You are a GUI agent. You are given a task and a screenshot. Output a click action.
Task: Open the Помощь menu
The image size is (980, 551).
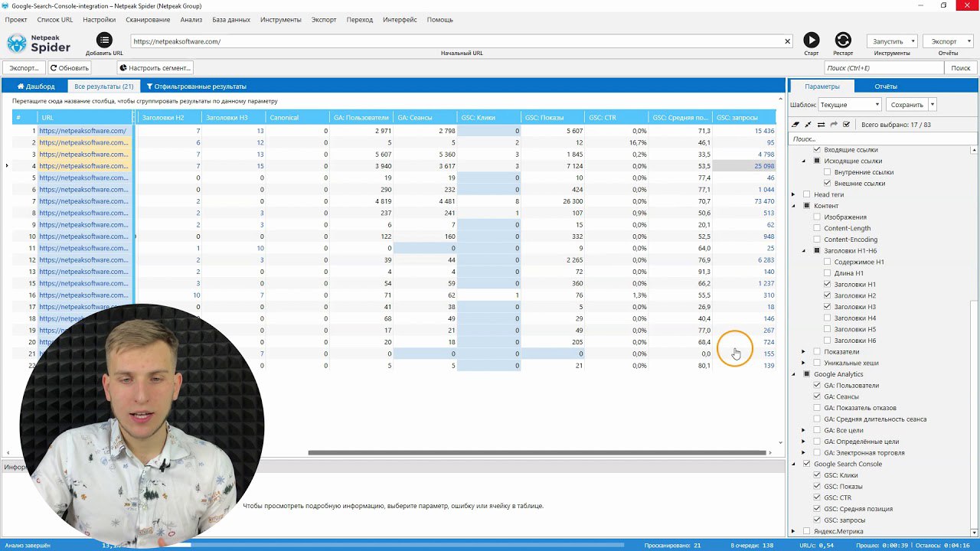pyautogui.click(x=439, y=19)
